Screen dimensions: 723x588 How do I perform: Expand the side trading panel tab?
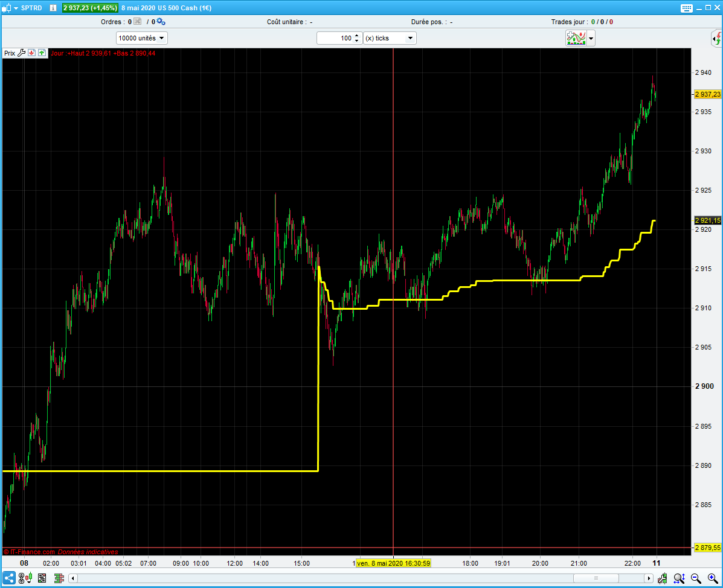coord(717,39)
